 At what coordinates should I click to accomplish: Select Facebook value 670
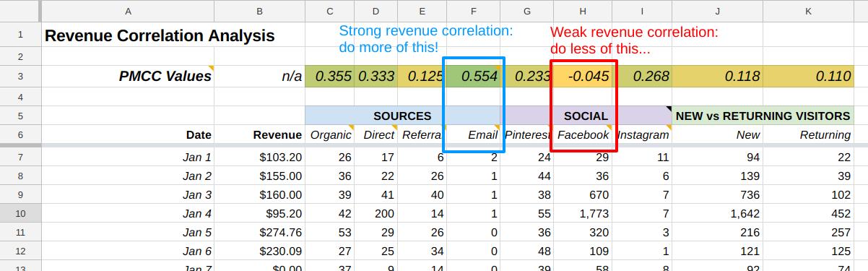583,194
